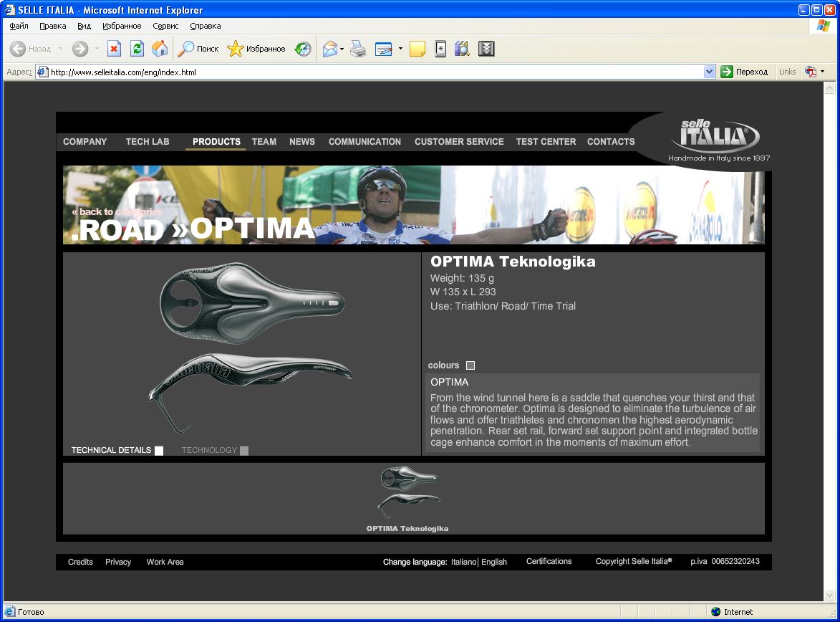Open COMPANY site section
This screenshot has height=622, width=840.
coord(85,142)
